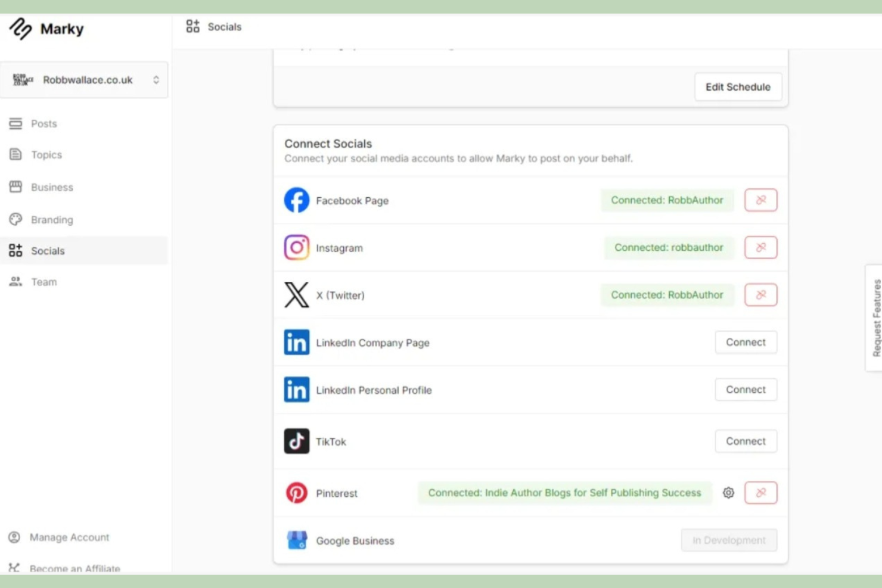Open Pinterest connection settings gear
The height and width of the screenshot is (588, 882).
(x=728, y=493)
